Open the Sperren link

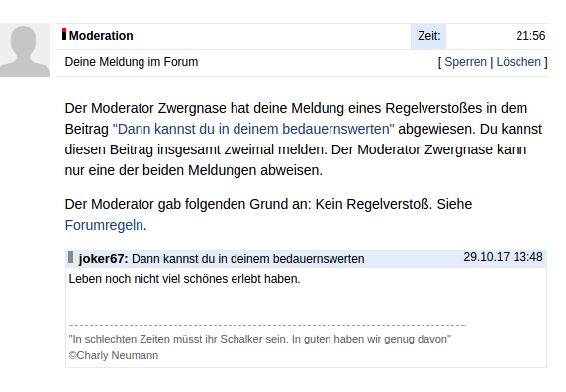[x=465, y=62]
